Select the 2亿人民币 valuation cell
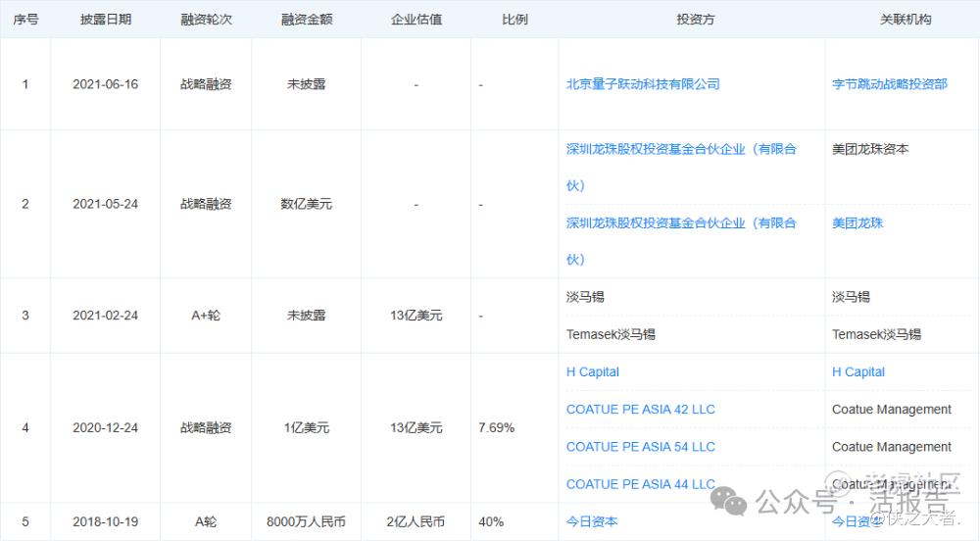This screenshot has width=980, height=541. click(x=416, y=521)
